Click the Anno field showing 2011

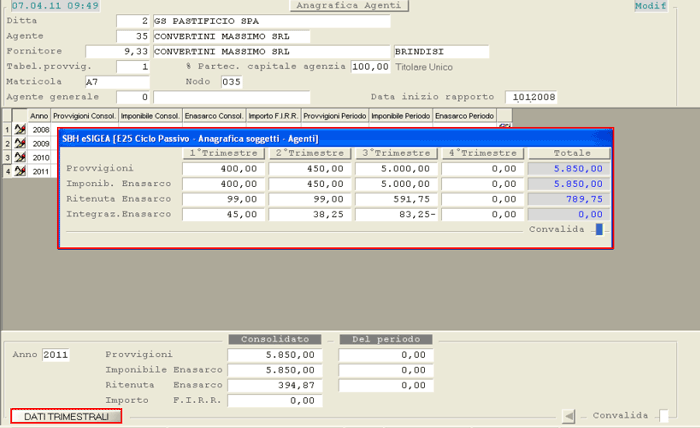[56, 355]
